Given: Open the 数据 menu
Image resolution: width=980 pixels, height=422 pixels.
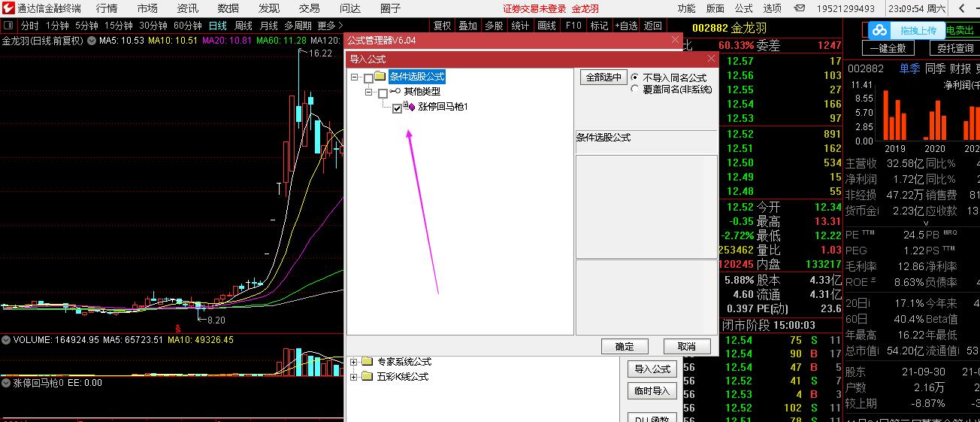Looking at the screenshot, I should click(x=228, y=9).
